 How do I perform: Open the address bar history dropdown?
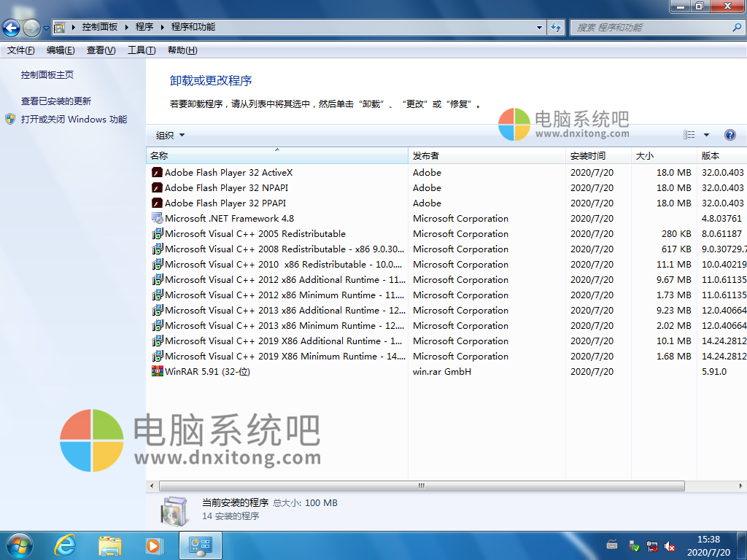539,28
